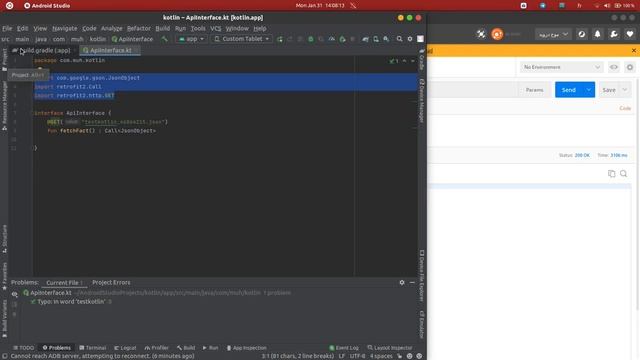The width and height of the screenshot is (640, 360).
Task: Open the Event Log tool window
Action: [344, 348]
